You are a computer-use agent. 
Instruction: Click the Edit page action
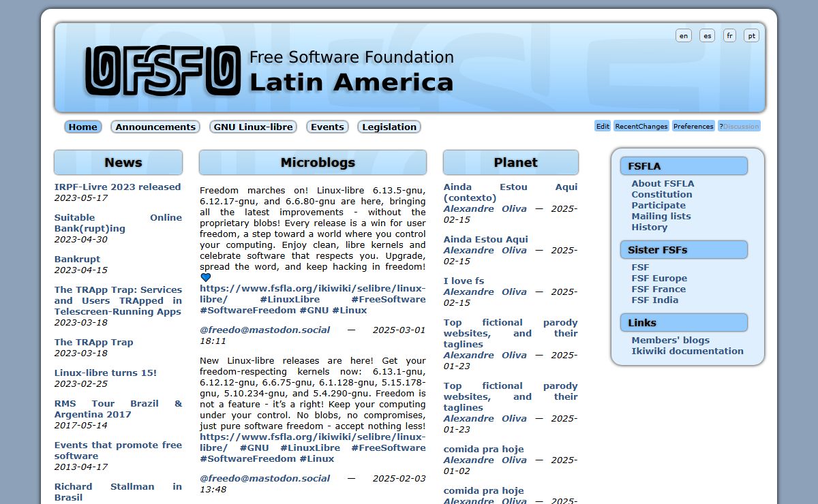(x=603, y=126)
